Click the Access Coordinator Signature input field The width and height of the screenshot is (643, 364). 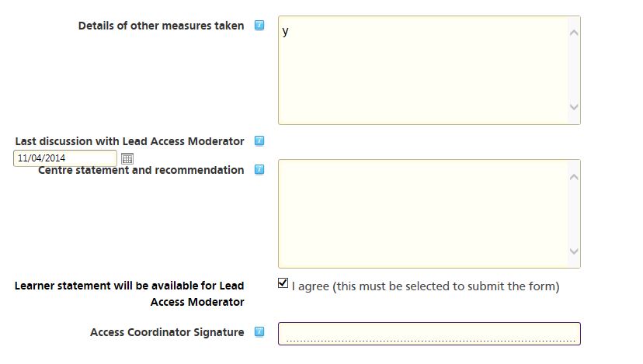click(429, 334)
